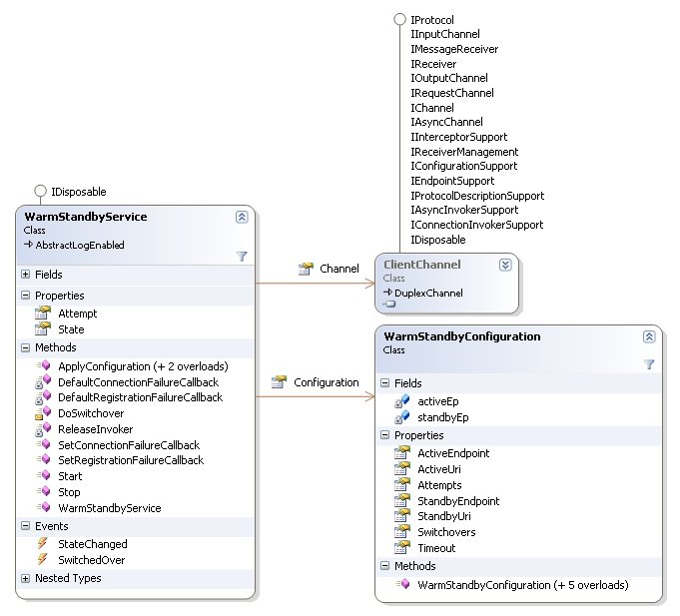
Task: Click the filter icon in WarmStandbyConfiguration header
Action: [x=649, y=365]
